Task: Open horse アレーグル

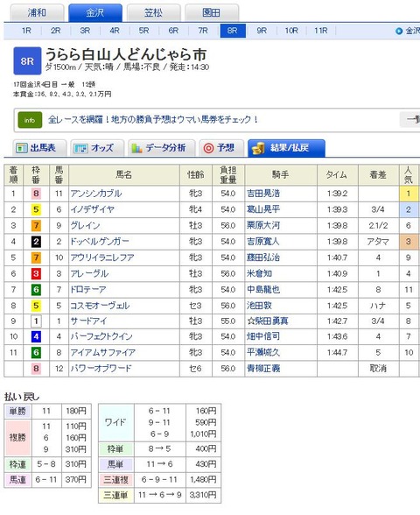Action: 89,273
